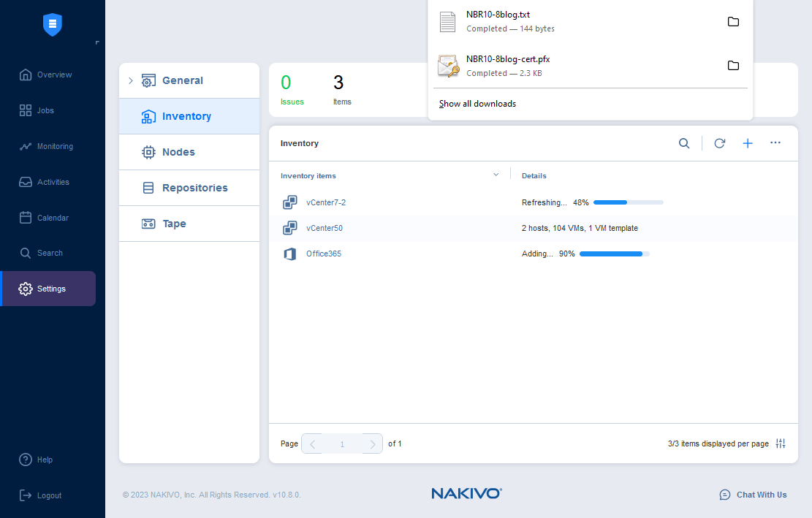Click the Chat With Us link
The image size is (812, 518).
pos(762,495)
